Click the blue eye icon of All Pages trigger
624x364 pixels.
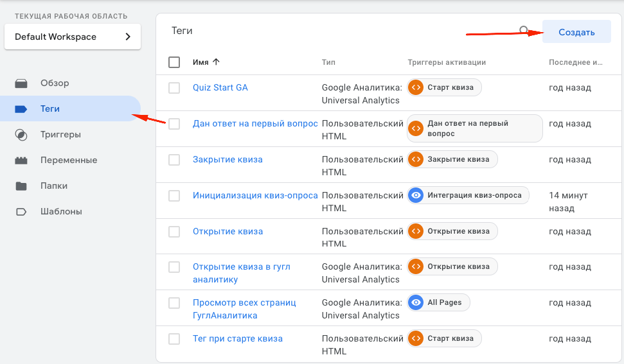tap(416, 303)
